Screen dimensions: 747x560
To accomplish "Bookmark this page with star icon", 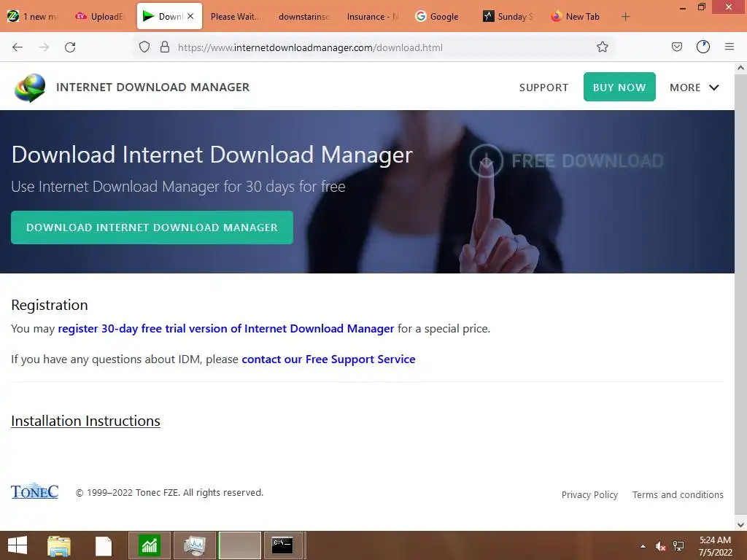I will point(602,47).
